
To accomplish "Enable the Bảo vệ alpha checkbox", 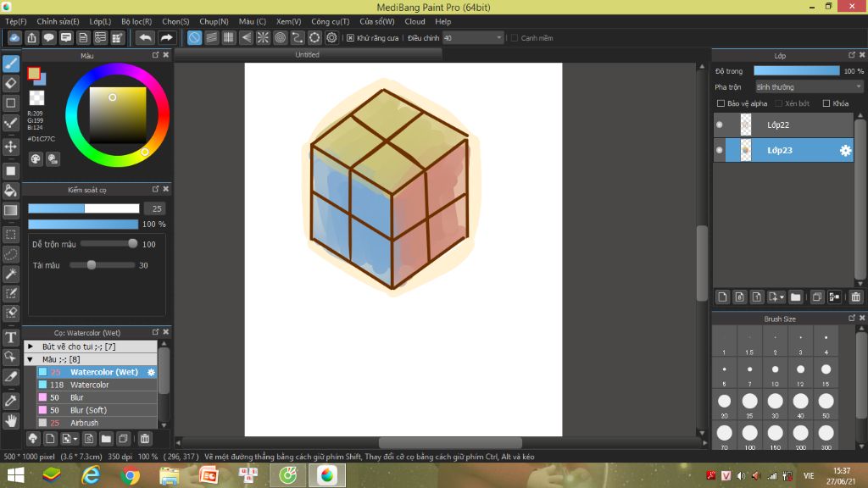I will point(721,103).
